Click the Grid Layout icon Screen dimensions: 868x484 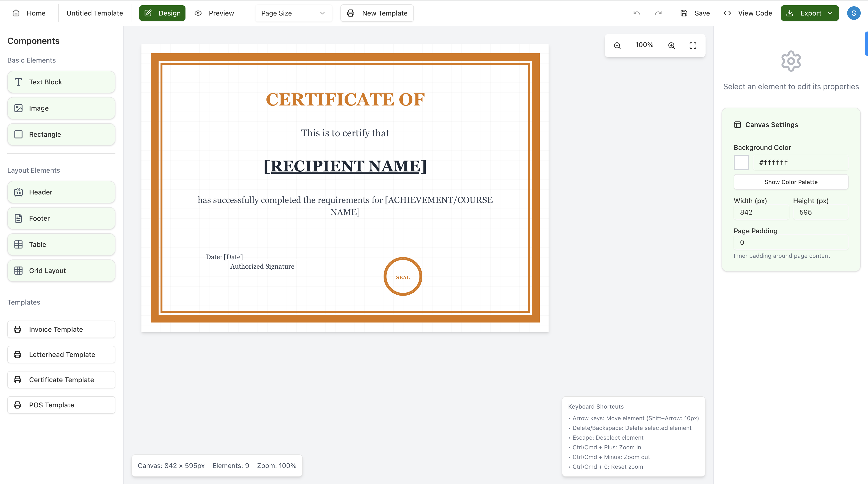tap(18, 271)
